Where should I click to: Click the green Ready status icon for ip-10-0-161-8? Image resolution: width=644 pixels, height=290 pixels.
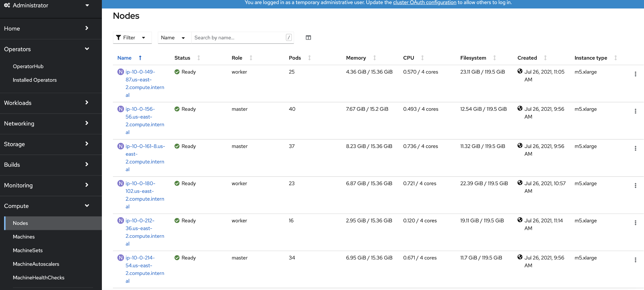tap(177, 146)
